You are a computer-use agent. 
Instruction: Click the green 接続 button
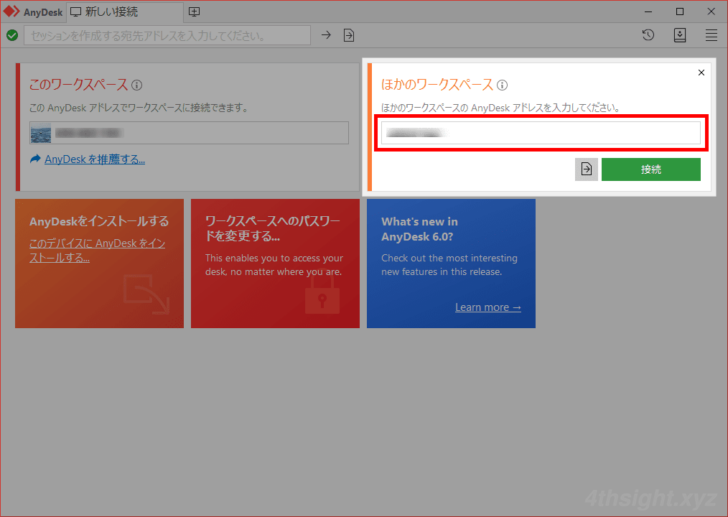(x=651, y=169)
